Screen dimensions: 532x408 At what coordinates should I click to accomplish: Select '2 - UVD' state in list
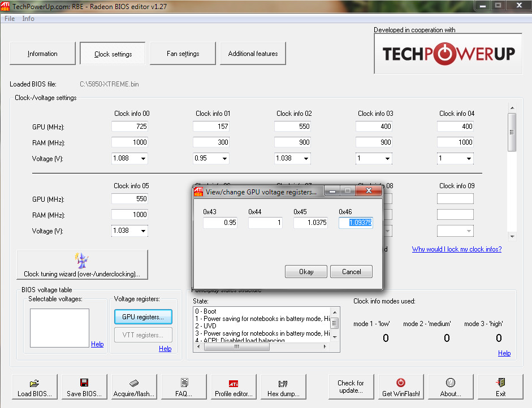pos(205,326)
